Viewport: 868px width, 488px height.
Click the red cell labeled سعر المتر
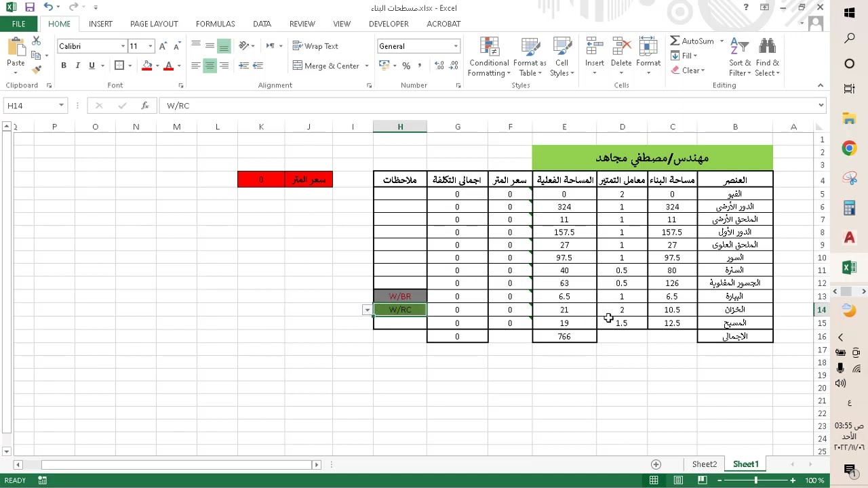(309, 180)
